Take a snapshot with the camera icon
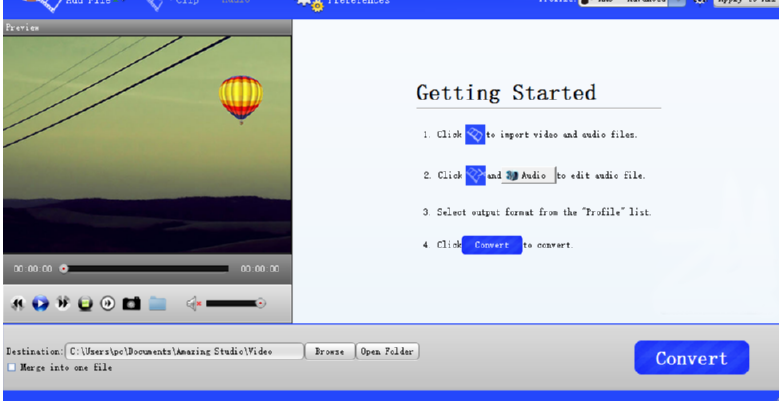Screen dimensions: 779x401 point(131,303)
